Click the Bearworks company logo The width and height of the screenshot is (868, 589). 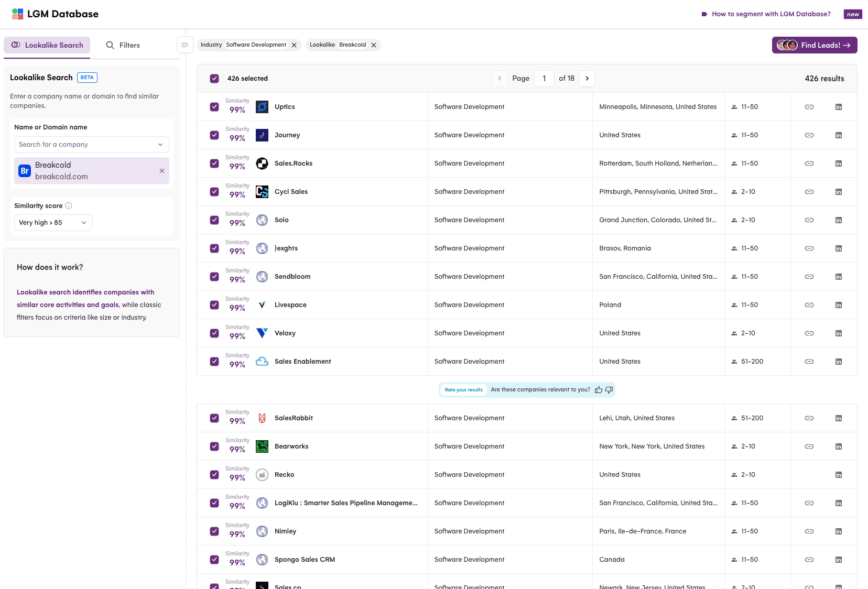(262, 446)
